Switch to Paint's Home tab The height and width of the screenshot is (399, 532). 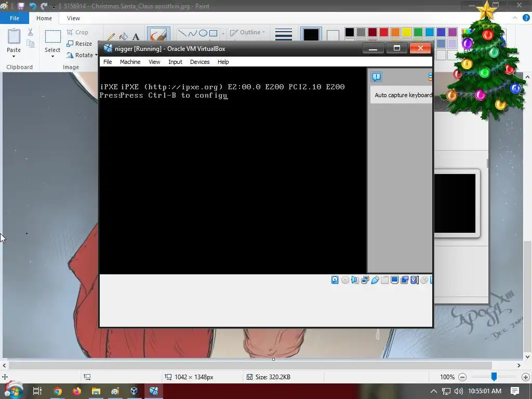(44, 18)
